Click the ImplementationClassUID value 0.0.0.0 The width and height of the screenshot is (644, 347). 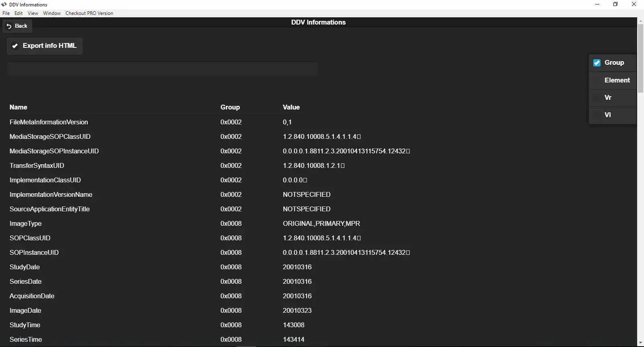click(295, 180)
